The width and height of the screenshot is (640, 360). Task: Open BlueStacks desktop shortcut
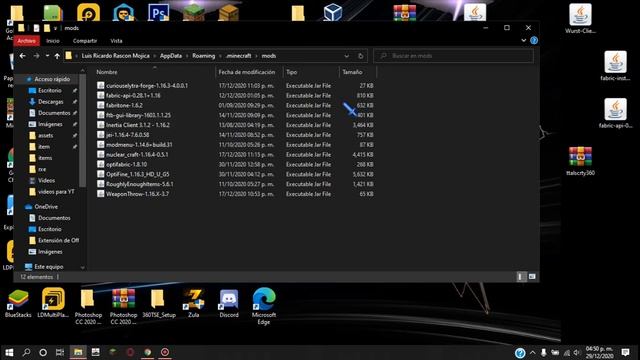click(18, 303)
